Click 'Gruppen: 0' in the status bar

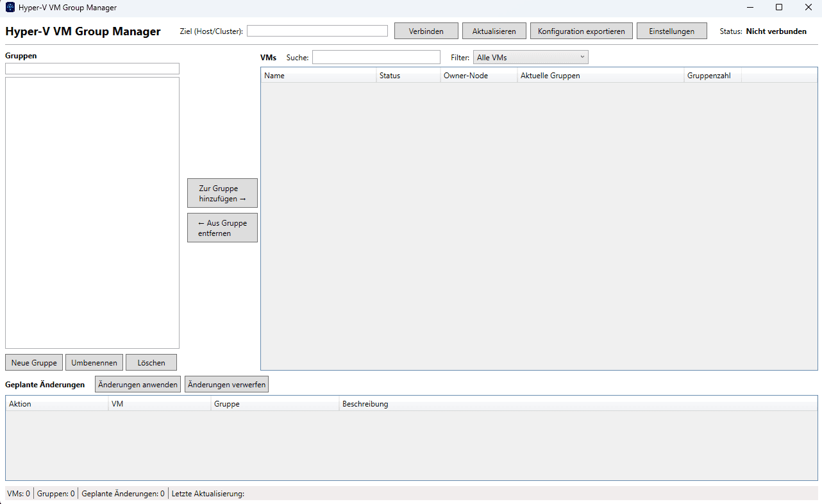click(x=56, y=494)
